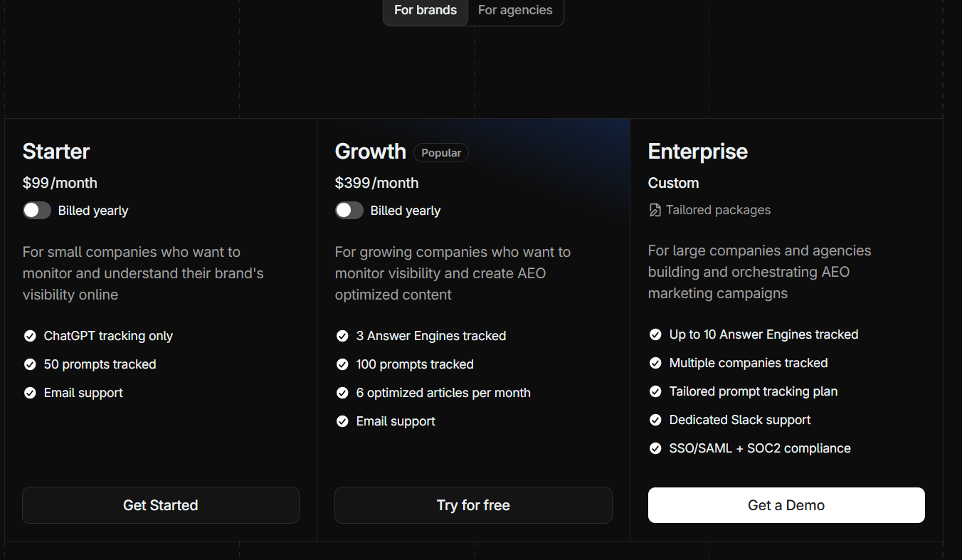Screen dimensions: 962x560
Task: Request a demo with Get a Demo
Action: coord(786,505)
